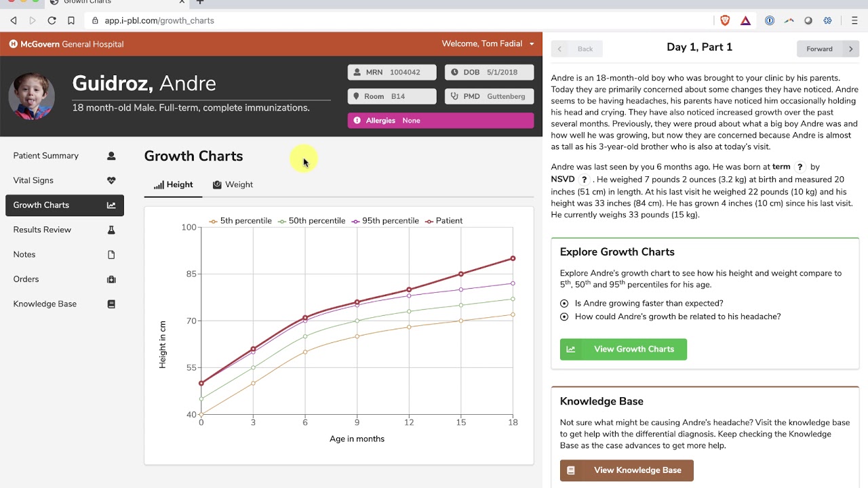Image resolution: width=868 pixels, height=488 pixels.
Task: Click the Vital Signs heartbeat icon
Action: 111,180
